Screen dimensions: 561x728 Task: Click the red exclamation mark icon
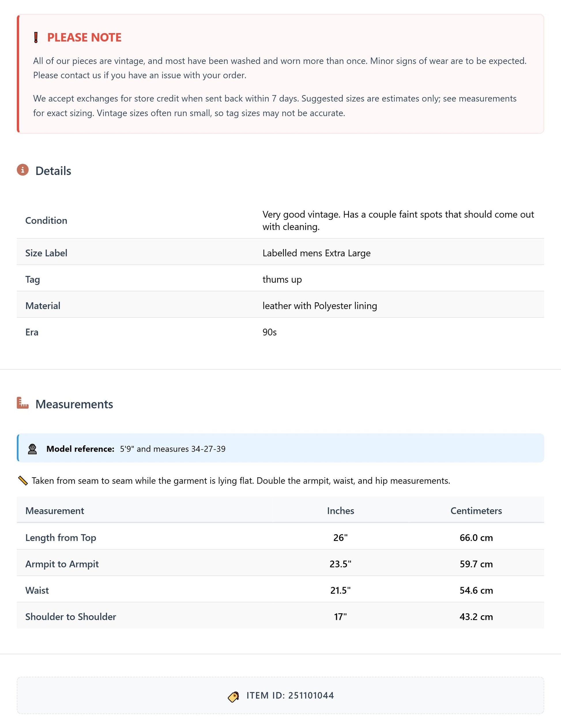(36, 37)
